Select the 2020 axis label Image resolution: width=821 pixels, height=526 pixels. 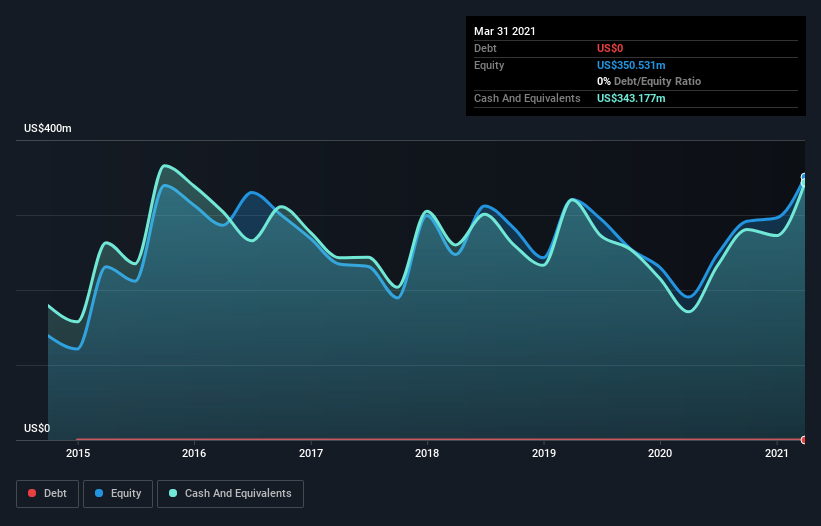tap(660, 453)
